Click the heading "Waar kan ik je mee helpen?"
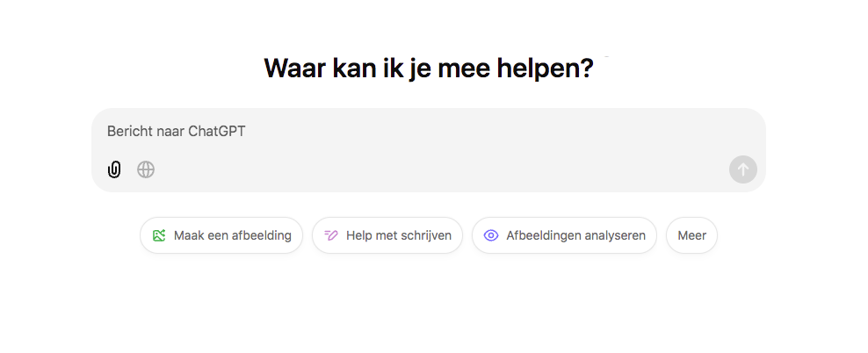868x353 pixels. tap(429, 68)
